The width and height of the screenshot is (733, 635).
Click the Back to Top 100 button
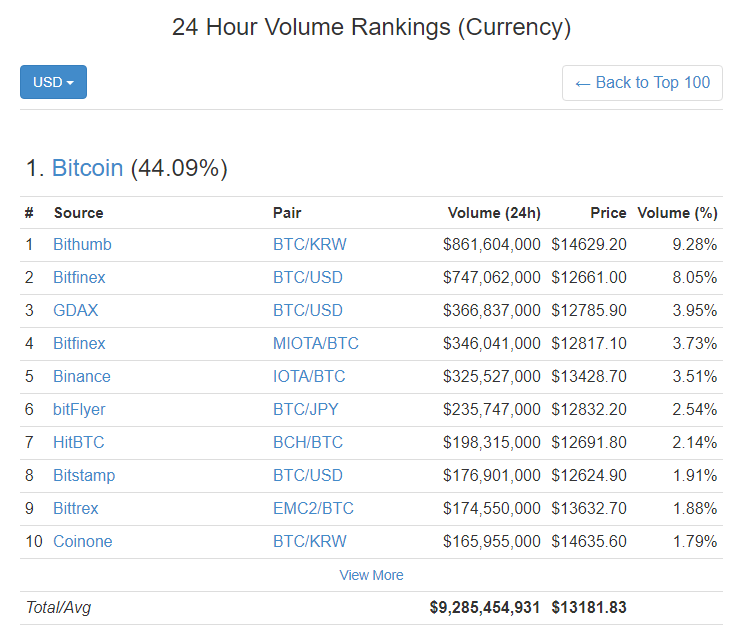(642, 82)
